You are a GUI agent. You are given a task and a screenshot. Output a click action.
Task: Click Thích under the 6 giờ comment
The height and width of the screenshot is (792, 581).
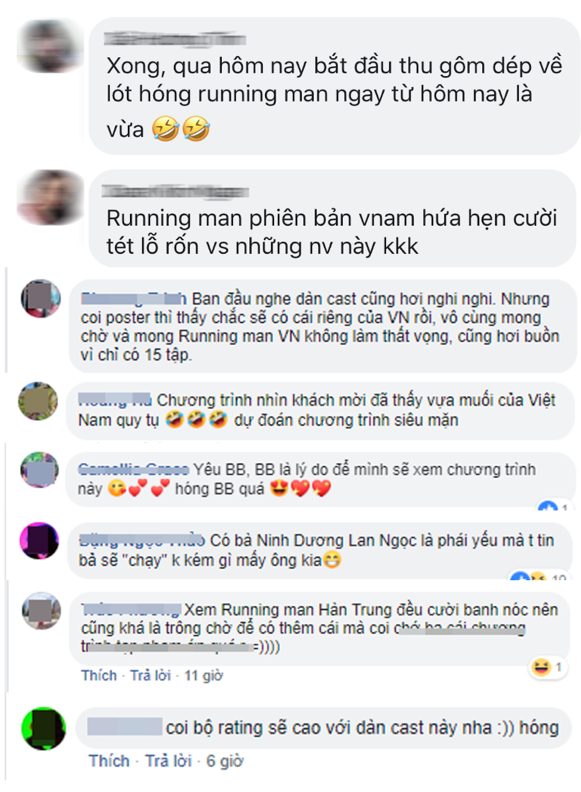pyautogui.click(x=109, y=761)
